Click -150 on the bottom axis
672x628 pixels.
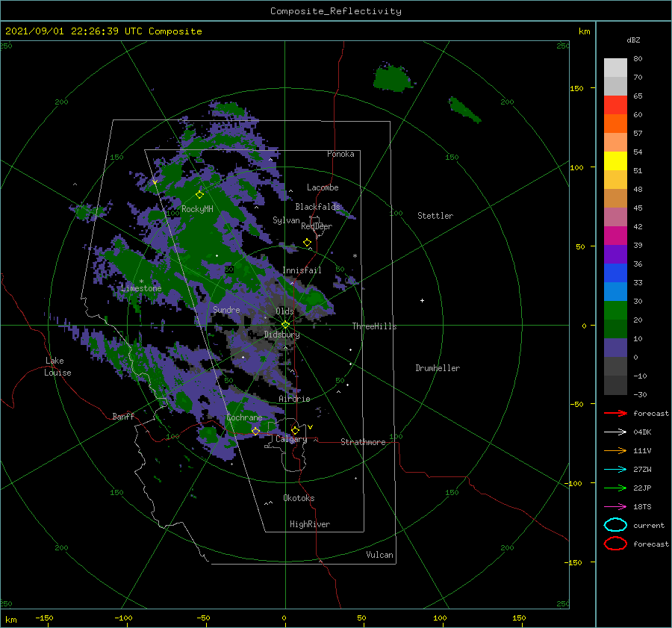tap(44, 618)
